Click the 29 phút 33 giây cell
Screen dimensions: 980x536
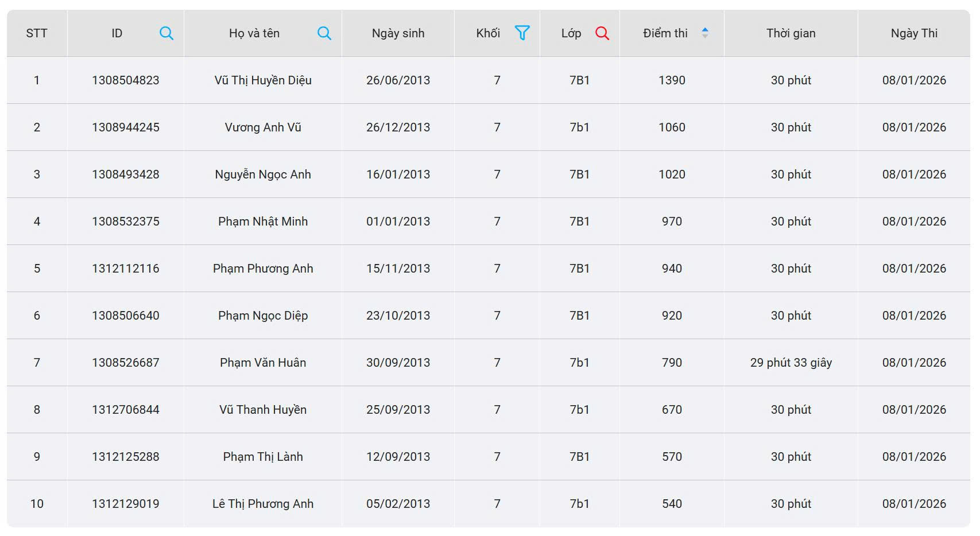tap(790, 363)
